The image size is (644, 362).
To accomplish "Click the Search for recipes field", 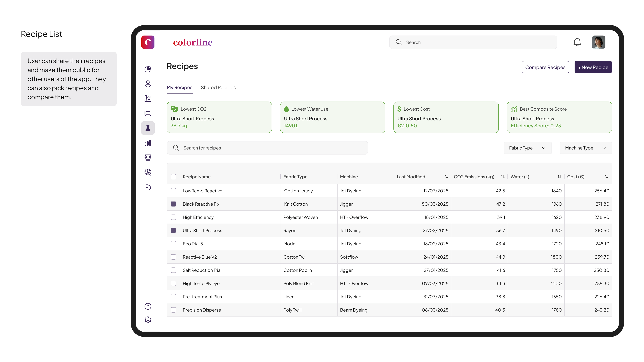I will click(267, 148).
